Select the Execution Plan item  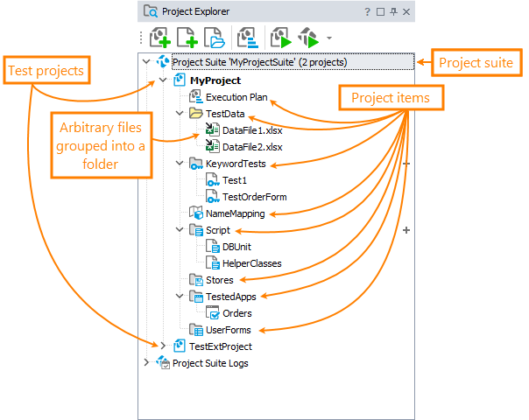click(236, 97)
